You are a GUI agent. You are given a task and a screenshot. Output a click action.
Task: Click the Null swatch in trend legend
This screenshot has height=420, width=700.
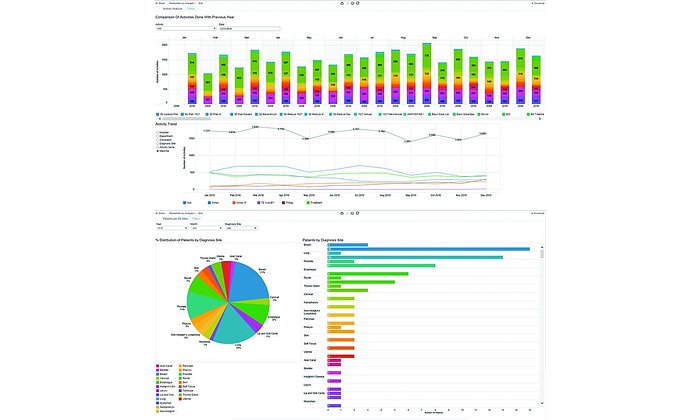pyautogui.click(x=185, y=203)
